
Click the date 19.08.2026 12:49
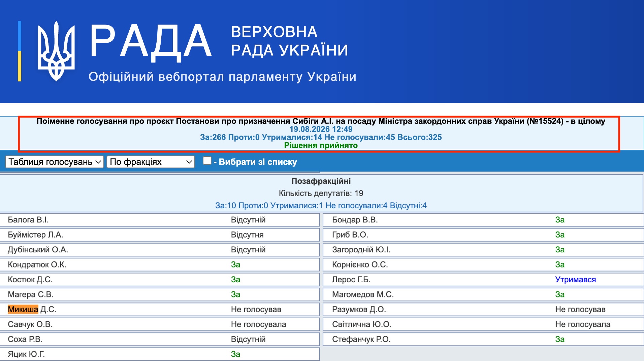(x=321, y=129)
